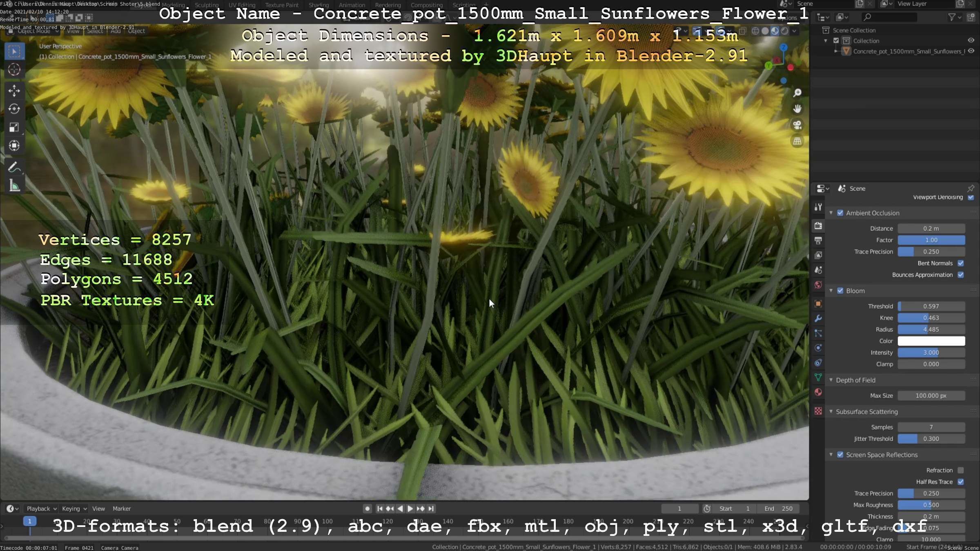
Task: Open the Object menu in viewport header
Action: [x=136, y=31]
